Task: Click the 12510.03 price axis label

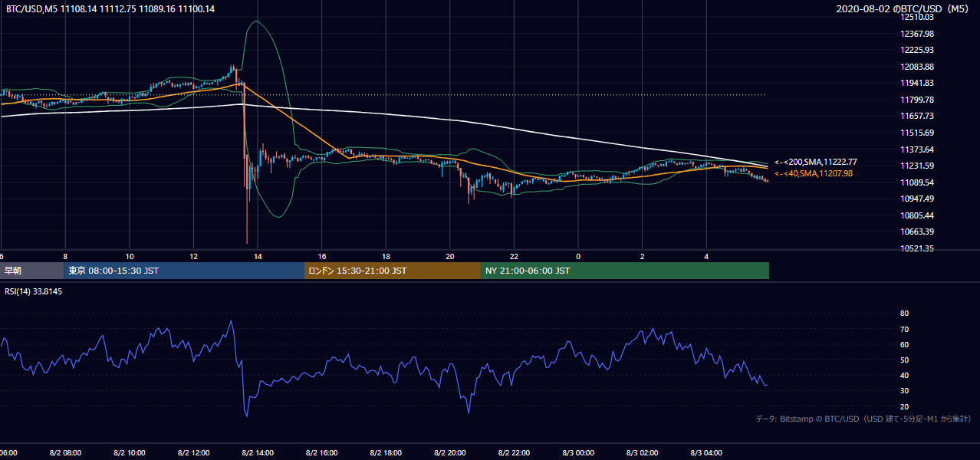Action: coord(917,17)
